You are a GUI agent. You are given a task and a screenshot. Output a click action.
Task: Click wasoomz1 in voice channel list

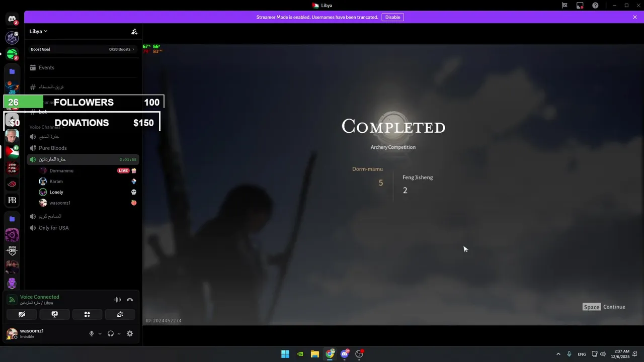[59, 203]
